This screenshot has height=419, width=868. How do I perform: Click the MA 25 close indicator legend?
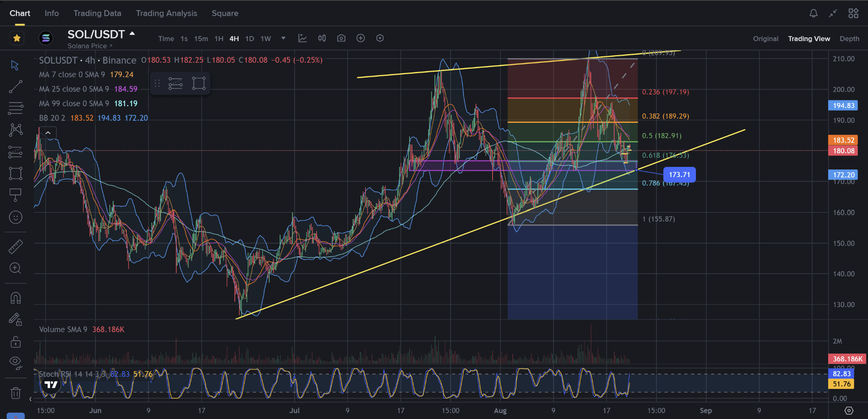[88, 89]
